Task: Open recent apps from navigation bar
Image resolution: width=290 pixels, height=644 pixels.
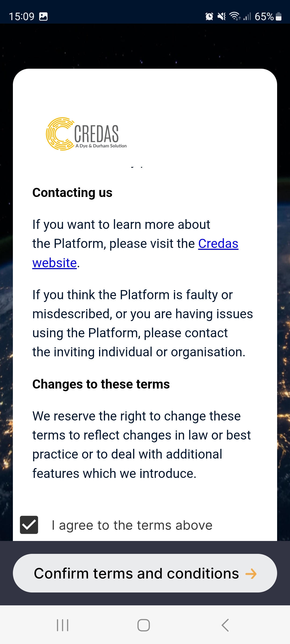Action: point(63,625)
